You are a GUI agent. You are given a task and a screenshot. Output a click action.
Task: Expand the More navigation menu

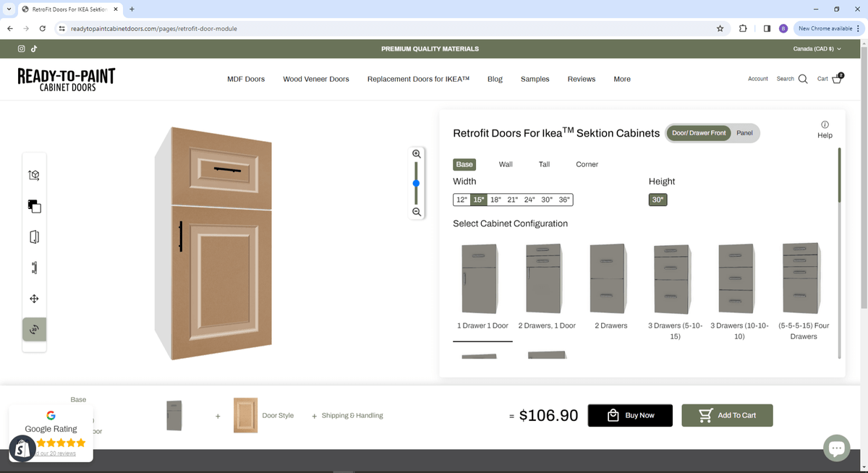tap(621, 79)
